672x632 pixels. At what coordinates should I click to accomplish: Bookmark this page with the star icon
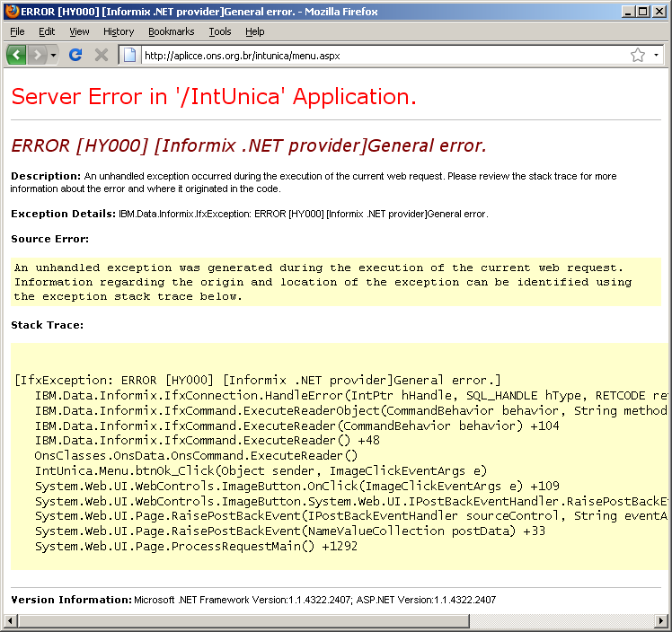[x=638, y=55]
